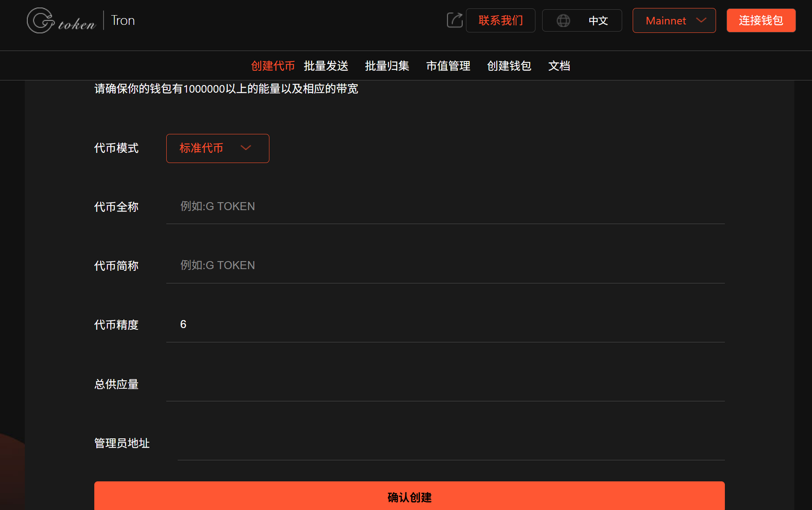812x510 pixels.
Task: Open the 创建钱包 tab
Action: point(509,66)
